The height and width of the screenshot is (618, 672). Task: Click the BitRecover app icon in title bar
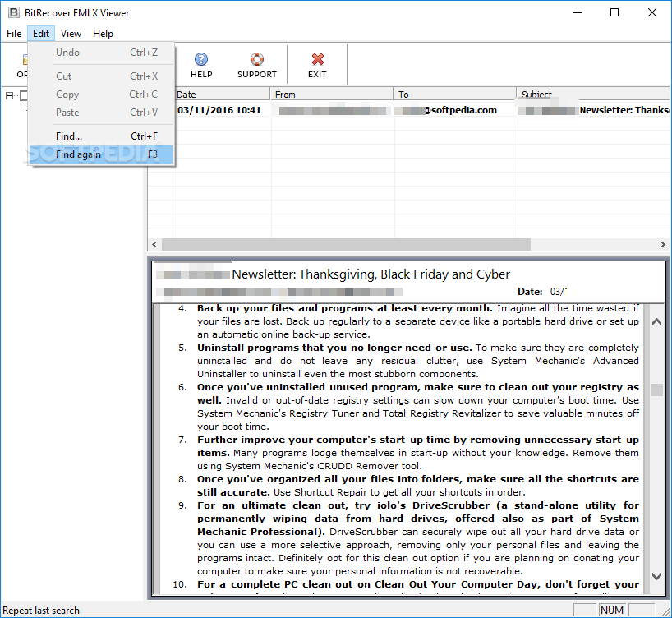[14, 13]
